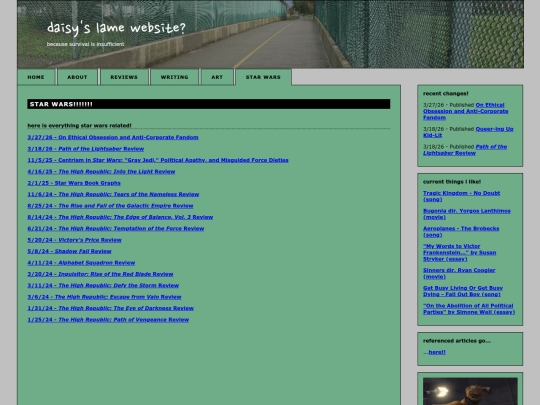Open Inquisitor: Rise of the Red Blade Review
The image size is (540, 405).
[x=101, y=273]
